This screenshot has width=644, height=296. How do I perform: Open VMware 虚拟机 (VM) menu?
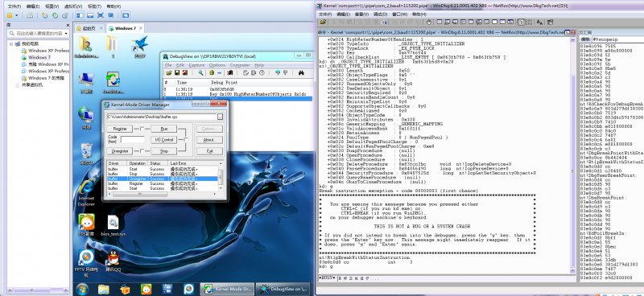point(74,6)
